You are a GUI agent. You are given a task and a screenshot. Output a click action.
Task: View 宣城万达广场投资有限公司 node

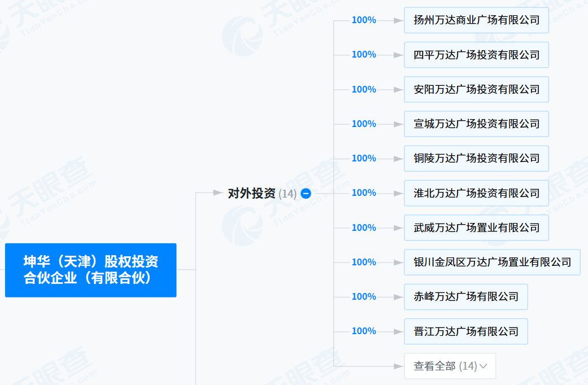point(476,124)
